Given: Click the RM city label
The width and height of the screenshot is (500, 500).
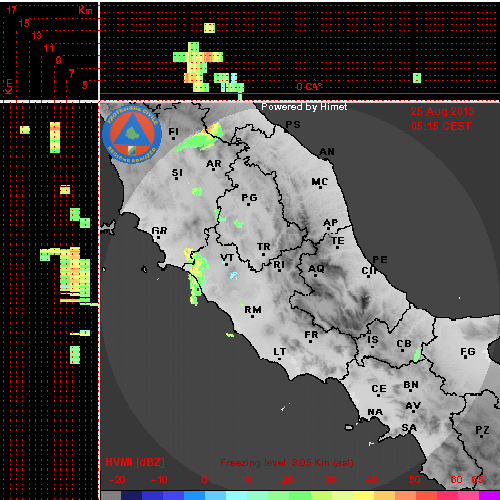Looking at the screenshot, I should pyautogui.click(x=253, y=310).
